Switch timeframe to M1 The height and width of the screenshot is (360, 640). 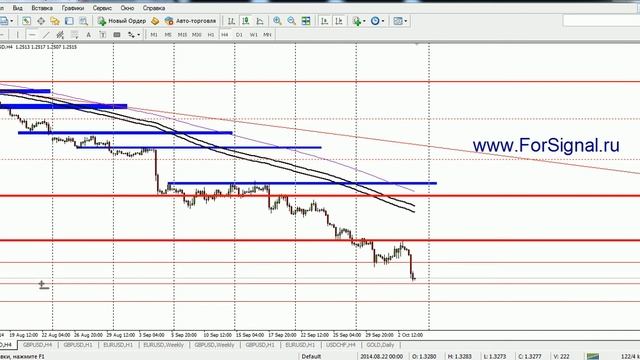pyautogui.click(x=154, y=35)
